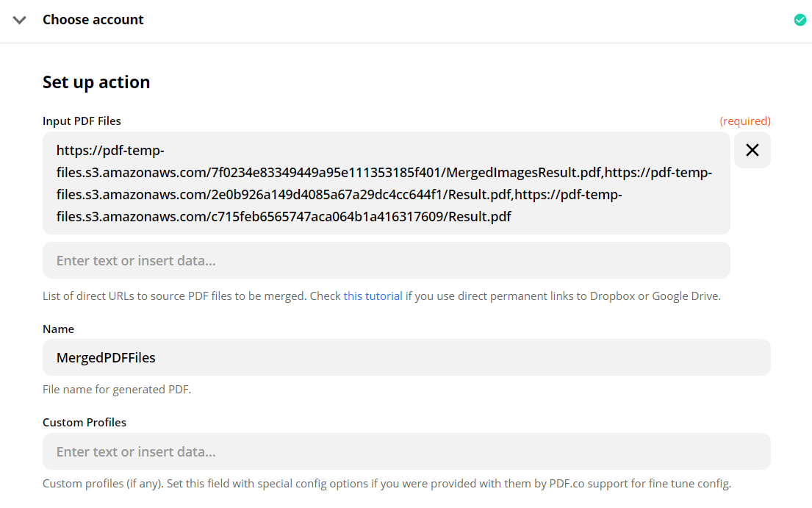Click the red '(required)' indicator
The width and height of the screenshot is (812, 508).
744,121
